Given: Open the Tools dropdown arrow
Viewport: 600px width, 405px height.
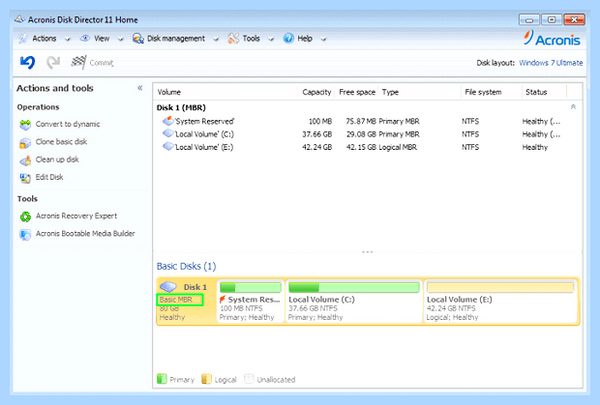Looking at the screenshot, I should pos(271,39).
